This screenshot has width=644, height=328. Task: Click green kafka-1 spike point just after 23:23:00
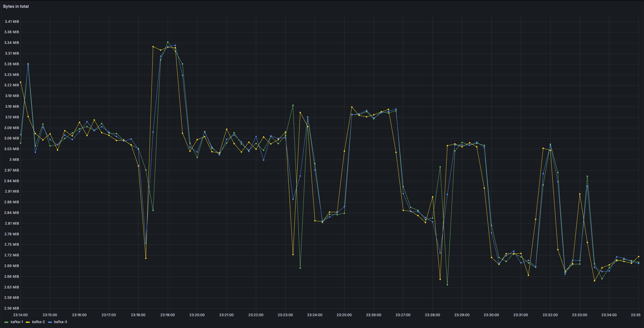click(293, 105)
